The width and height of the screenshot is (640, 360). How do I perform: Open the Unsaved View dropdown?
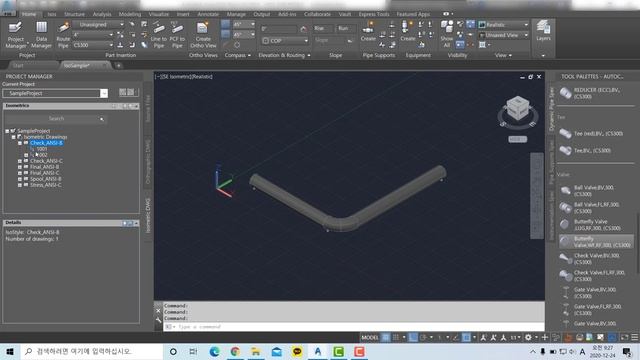503,35
